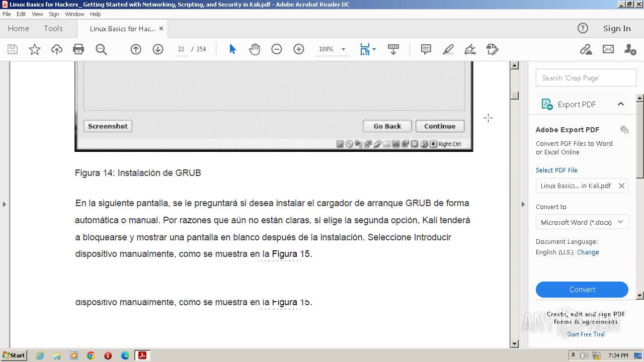Upload file to cloud icon
The image size is (644, 362).
(57, 49)
